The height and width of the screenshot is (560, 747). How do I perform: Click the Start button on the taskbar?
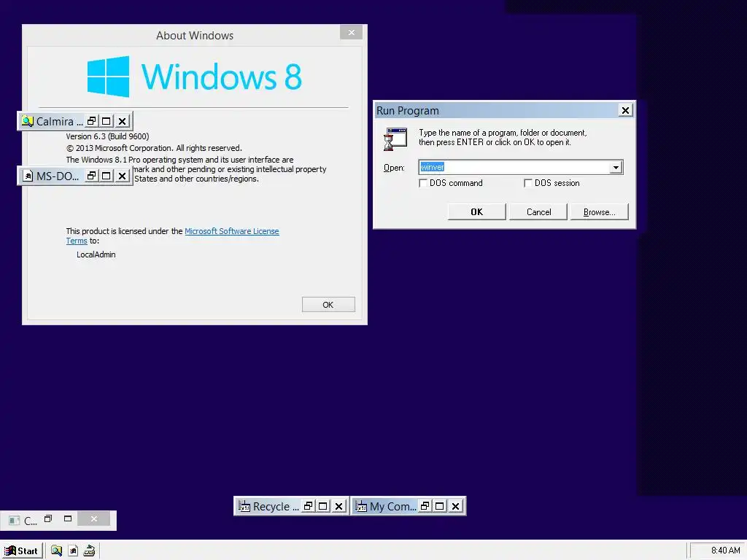coord(22,551)
